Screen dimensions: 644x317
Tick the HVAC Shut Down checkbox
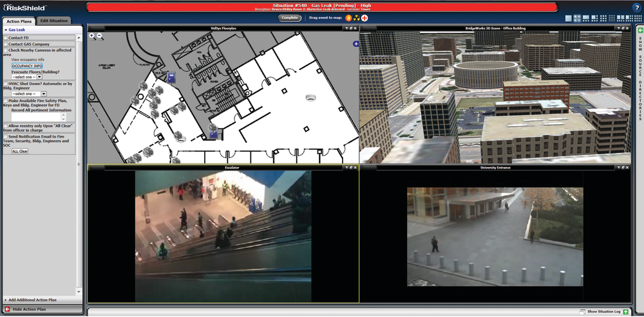click(x=6, y=84)
